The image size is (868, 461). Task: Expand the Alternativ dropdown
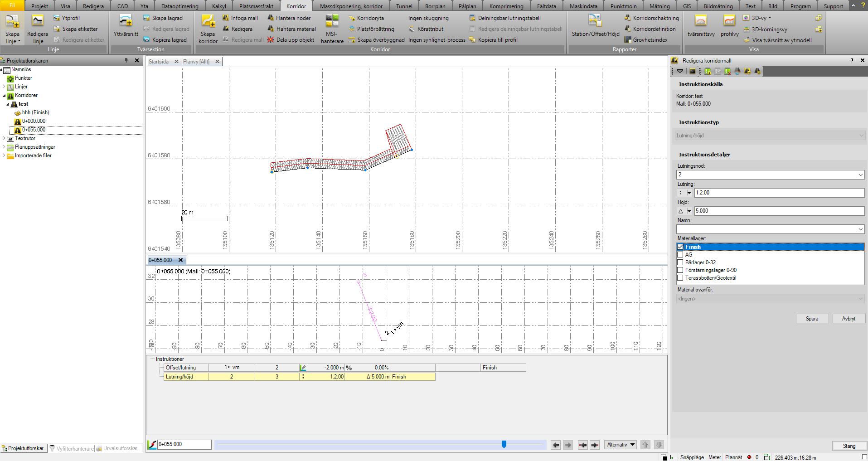point(620,445)
